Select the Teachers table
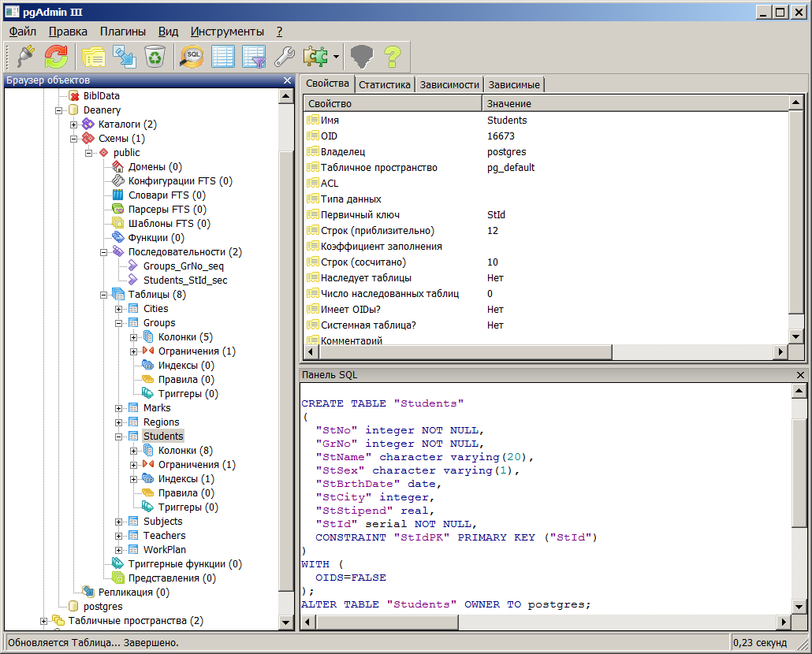The width and height of the screenshot is (812, 654). [164, 536]
